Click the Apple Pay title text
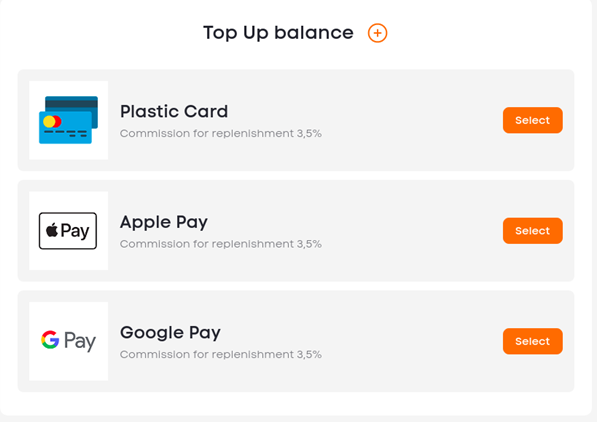 164,223
